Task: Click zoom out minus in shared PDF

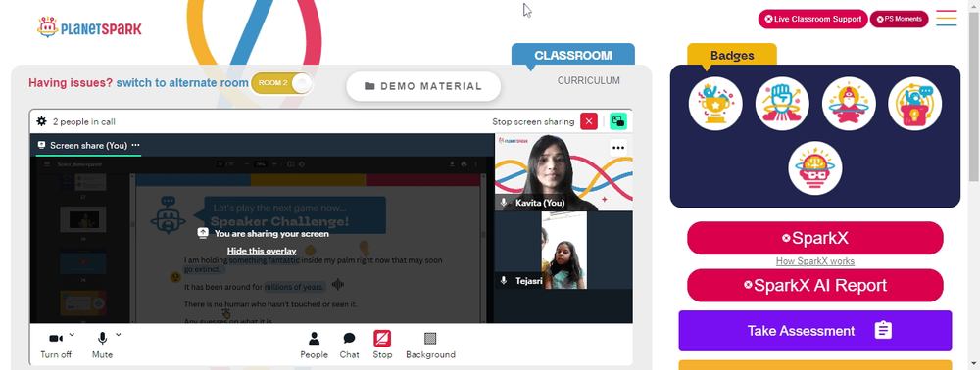Action: coord(248,164)
